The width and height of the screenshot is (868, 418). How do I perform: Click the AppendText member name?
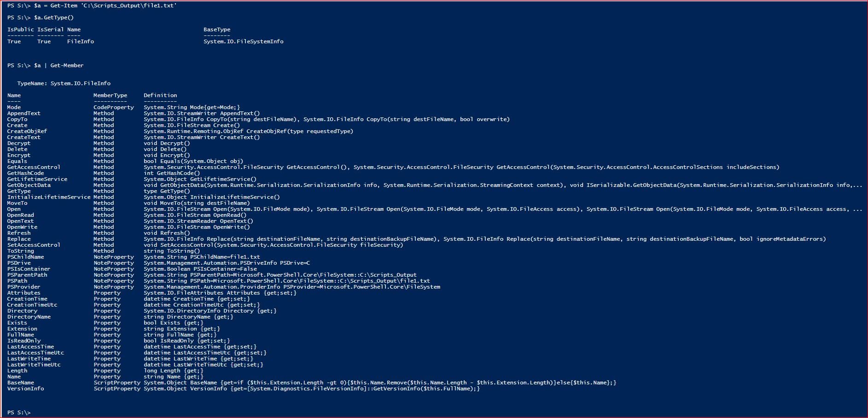coord(24,113)
